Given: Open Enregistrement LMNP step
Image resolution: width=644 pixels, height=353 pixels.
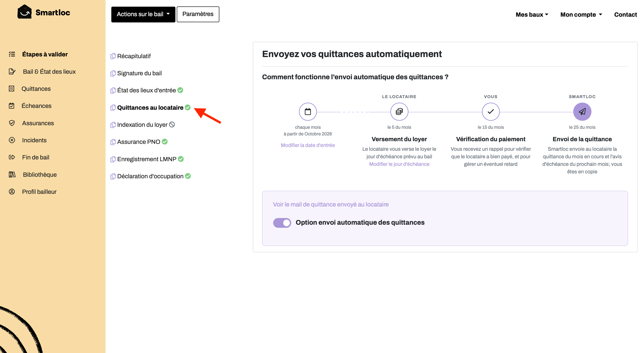Looking at the screenshot, I should point(147,159).
